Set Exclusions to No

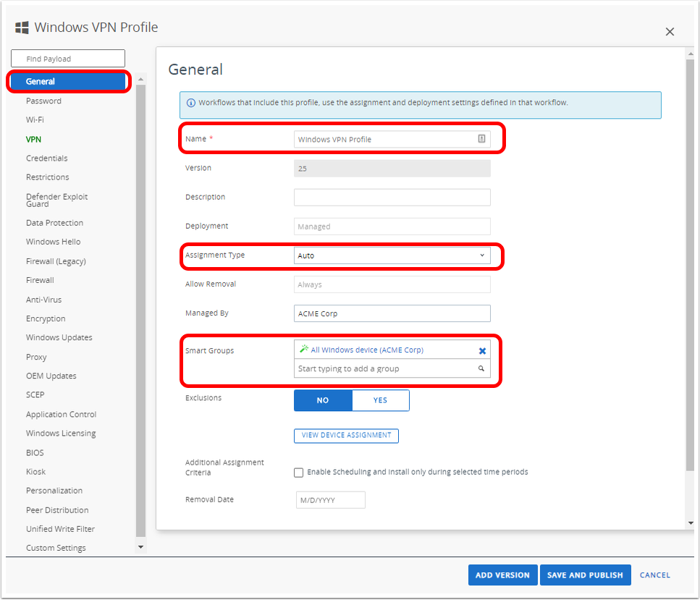(x=323, y=400)
